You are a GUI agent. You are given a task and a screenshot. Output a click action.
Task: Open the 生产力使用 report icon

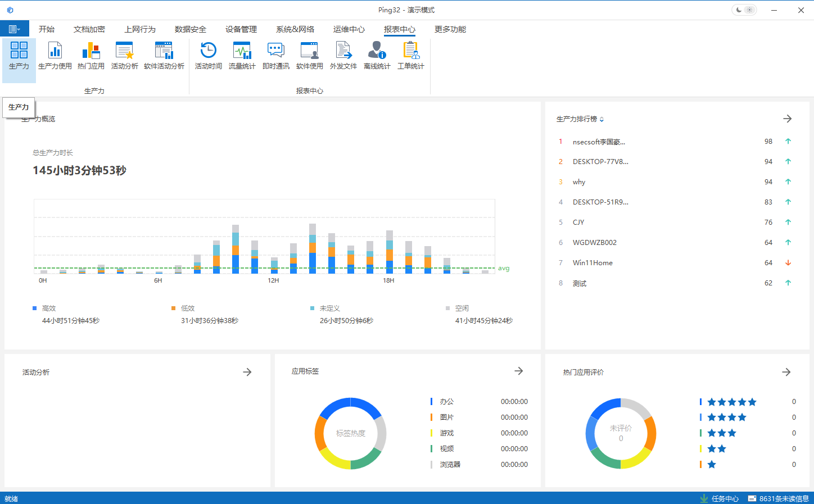click(x=55, y=56)
